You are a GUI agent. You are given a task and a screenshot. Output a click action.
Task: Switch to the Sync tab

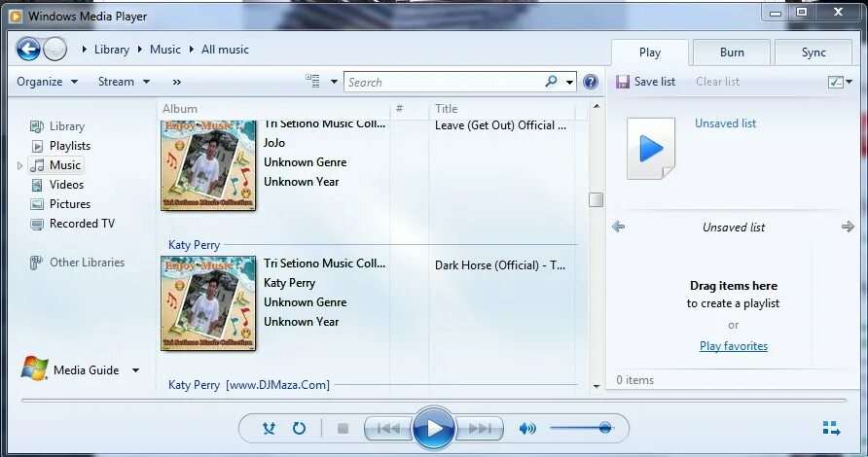(814, 53)
